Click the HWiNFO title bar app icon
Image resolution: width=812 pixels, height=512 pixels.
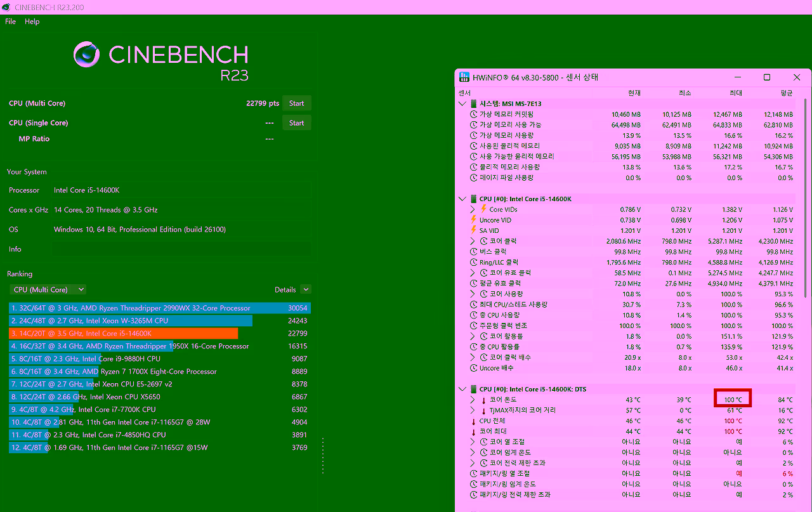click(x=464, y=77)
